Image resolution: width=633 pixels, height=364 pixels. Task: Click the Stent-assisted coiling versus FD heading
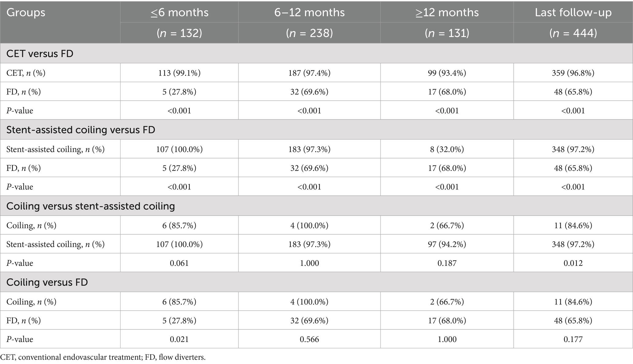point(81,130)
